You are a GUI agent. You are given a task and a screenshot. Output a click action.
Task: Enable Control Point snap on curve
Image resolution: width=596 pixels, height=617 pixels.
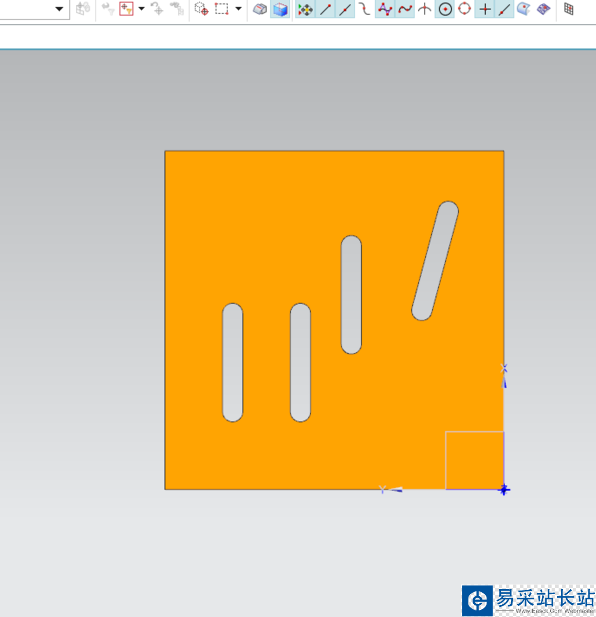point(365,9)
